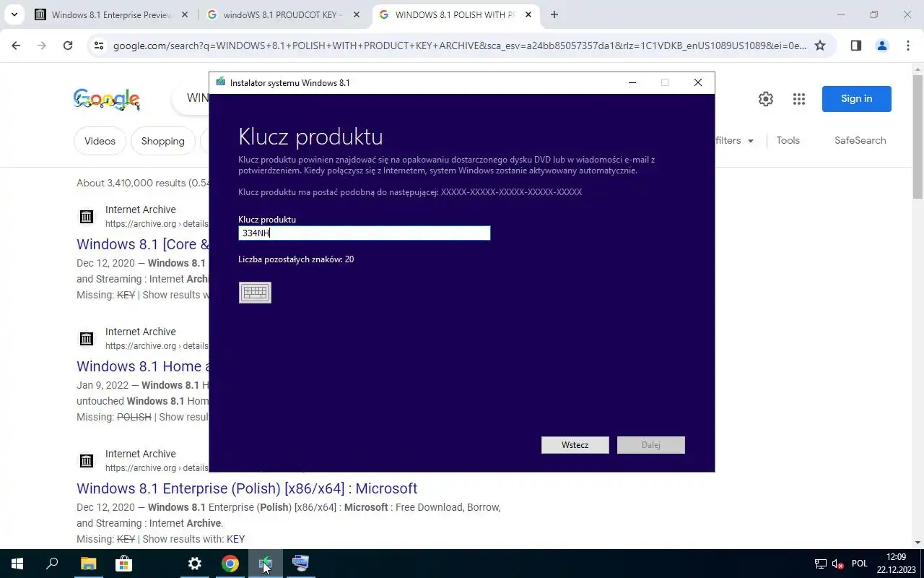
Task: Open network status in system tray
Action: click(x=821, y=564)
